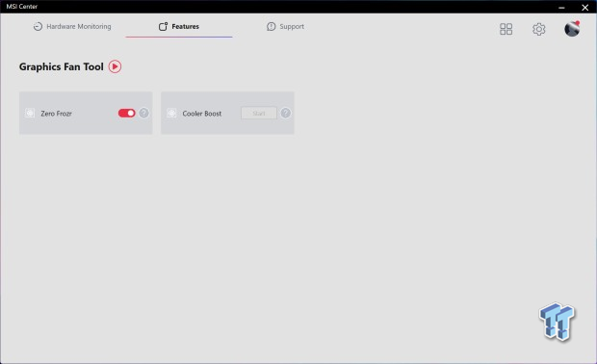The width and height of the screenshot is (597, 364).
Task: Disable the Zero Frozr toggle
Action: click(127, 113)
